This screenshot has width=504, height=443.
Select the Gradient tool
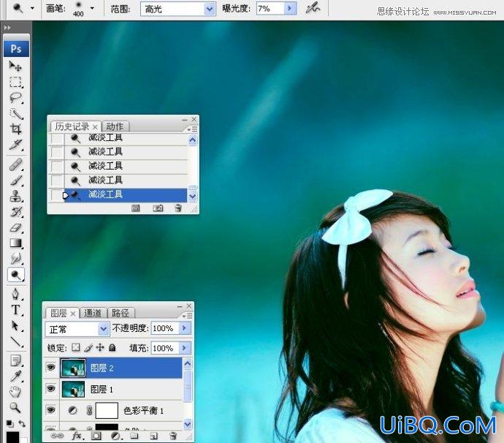coord(15,243)
